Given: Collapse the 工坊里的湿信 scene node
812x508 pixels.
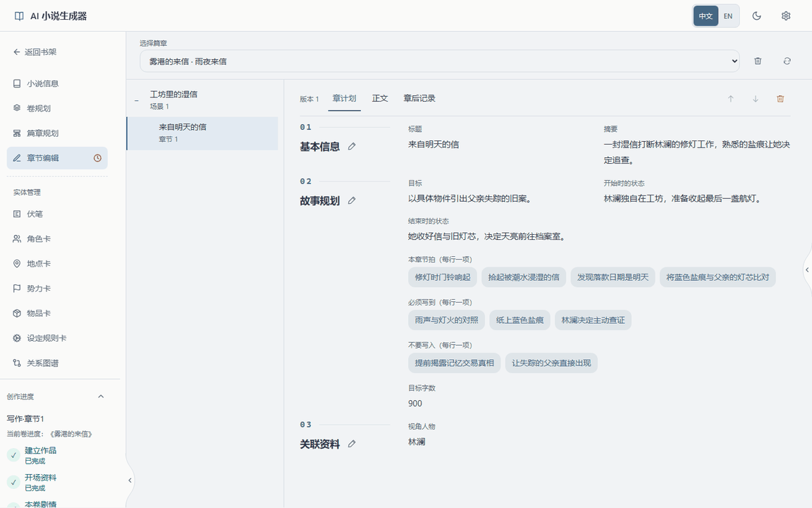Looking at the screenshot, I should coord(137,101).
